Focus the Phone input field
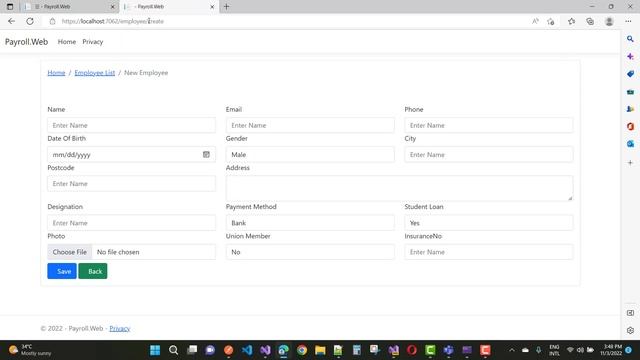 point(489,125)
